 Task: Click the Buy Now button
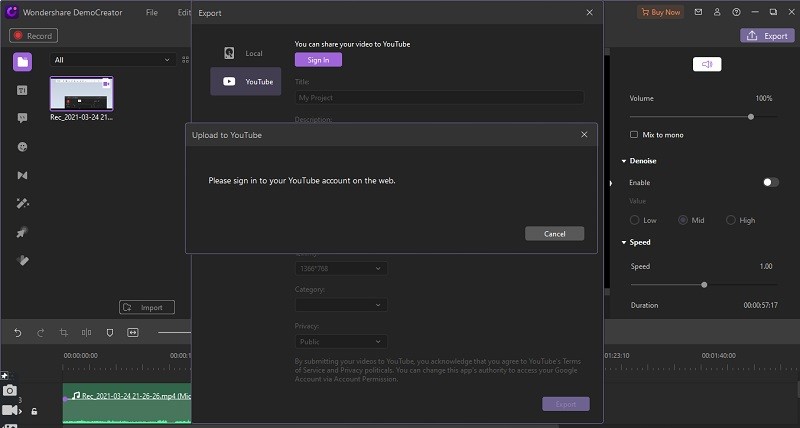click(x=660, y=13)
